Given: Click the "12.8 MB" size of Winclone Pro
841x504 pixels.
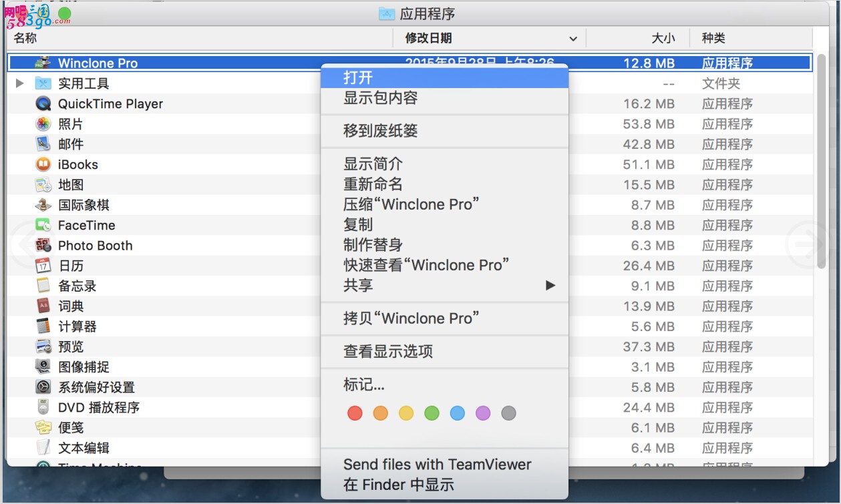Looking at the screenshot, I should click(x=649, y=63).
